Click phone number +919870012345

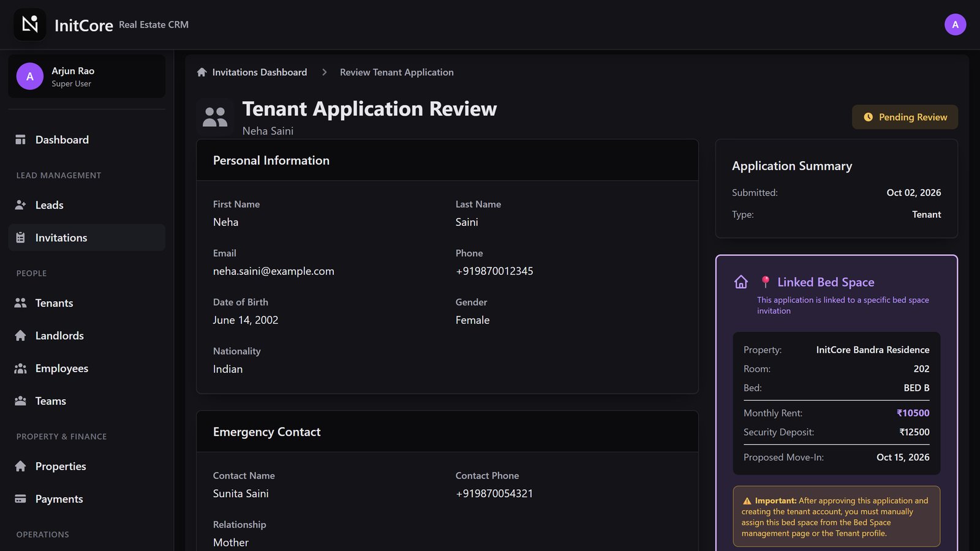[494, 271]
